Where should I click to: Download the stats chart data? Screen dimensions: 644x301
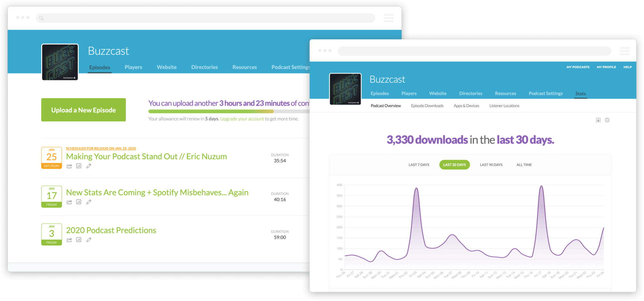598,120
